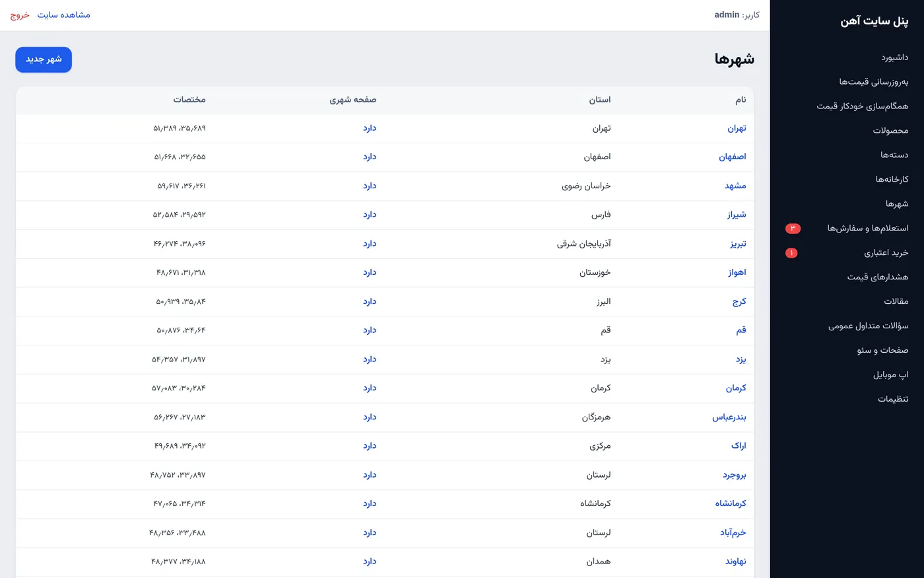Click دارد link in اهواز row
924x578 pixels.
(370, 273)
